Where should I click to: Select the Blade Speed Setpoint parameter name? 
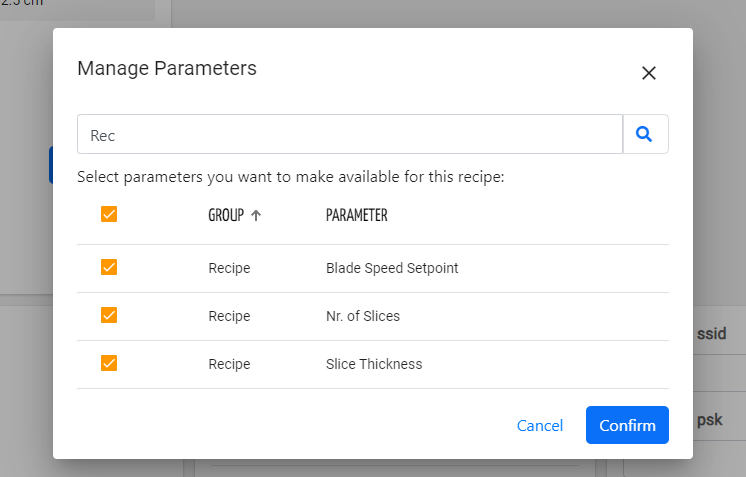[392, 268]
